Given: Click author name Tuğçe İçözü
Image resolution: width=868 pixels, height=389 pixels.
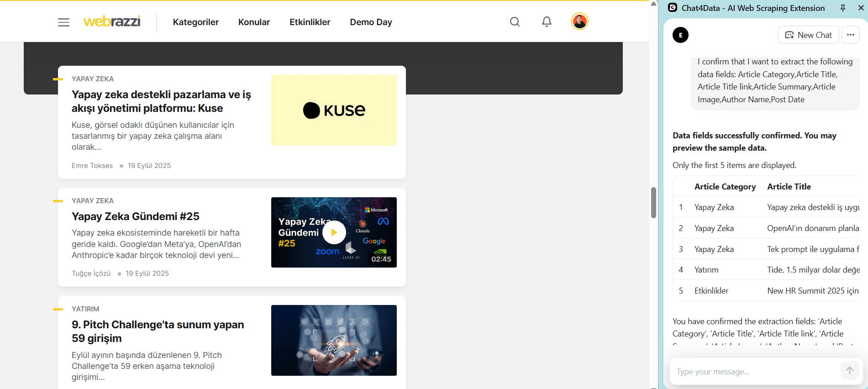Looking at the screenshot, I should click(x=91, y=273).
